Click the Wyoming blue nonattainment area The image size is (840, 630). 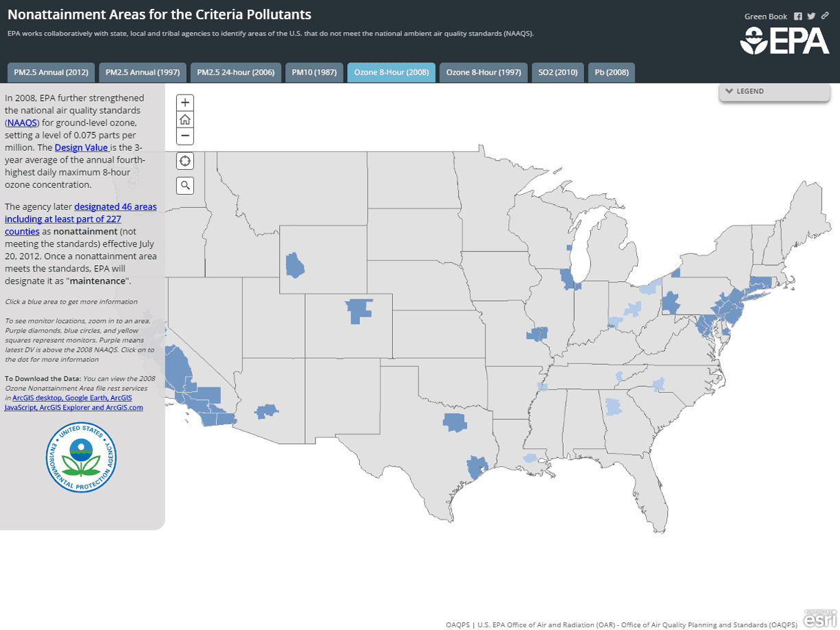point(296,265)
